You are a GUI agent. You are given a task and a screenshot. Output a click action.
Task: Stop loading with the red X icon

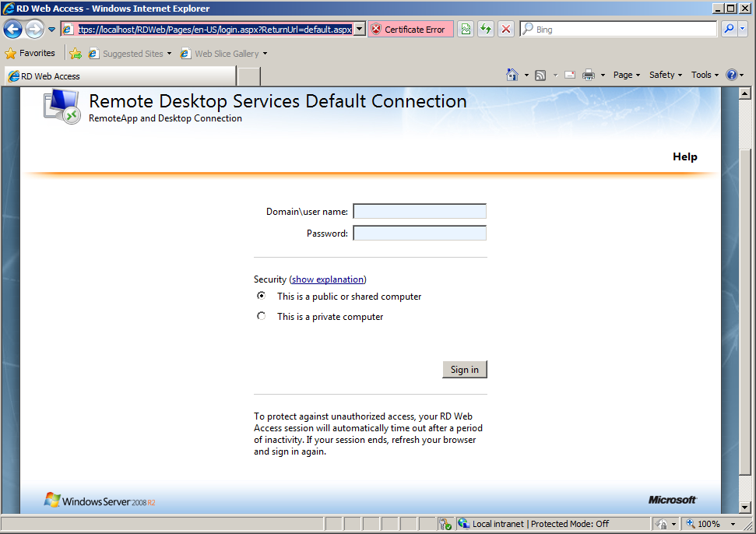pyautogui.click(x=506, y=30)
